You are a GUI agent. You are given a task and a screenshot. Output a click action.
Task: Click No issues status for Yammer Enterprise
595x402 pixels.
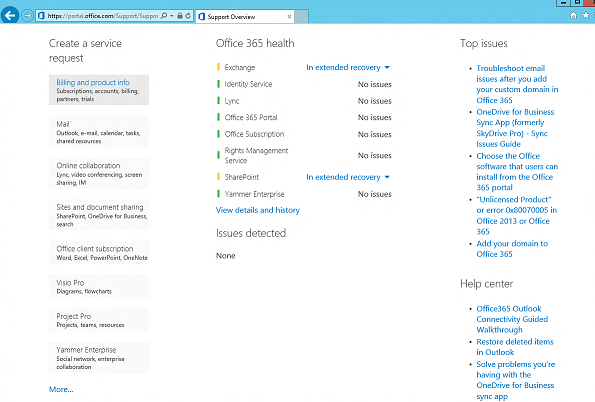click(x=375, y=194)
